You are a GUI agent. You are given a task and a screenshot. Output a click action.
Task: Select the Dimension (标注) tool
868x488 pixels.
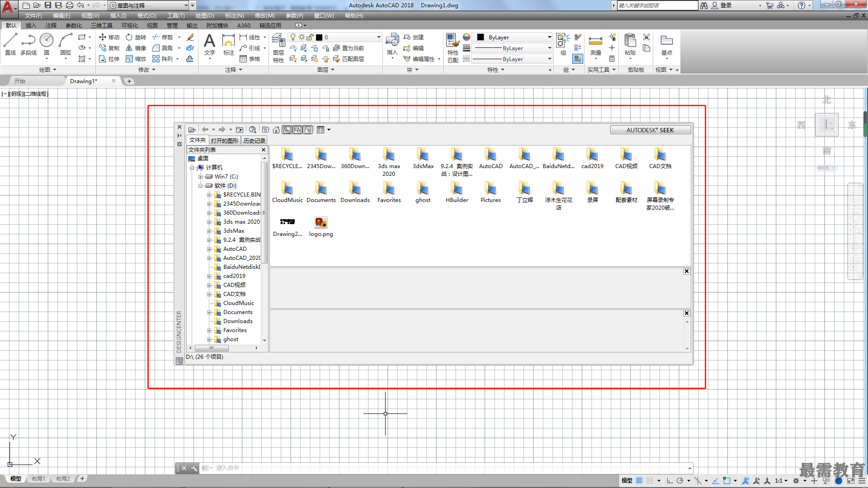(229, 44)
